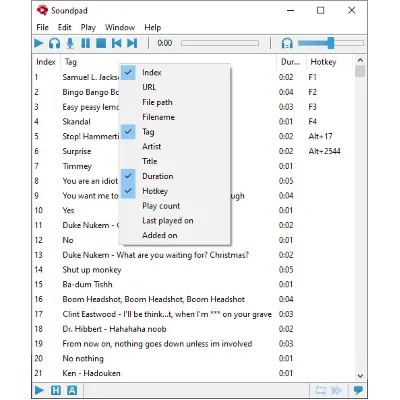Click the chat bubble icon at bottom right
This screenshot has height=400, width=400.
click(358, 390)
